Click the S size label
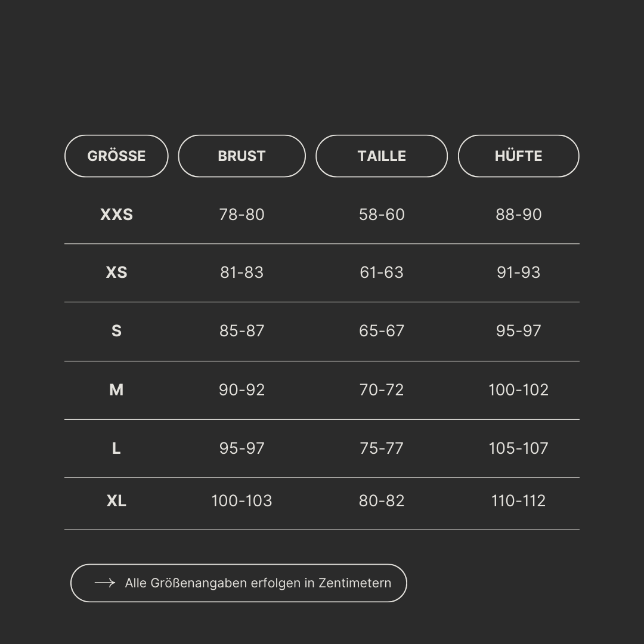644x644 pixels. coord(116,331)
